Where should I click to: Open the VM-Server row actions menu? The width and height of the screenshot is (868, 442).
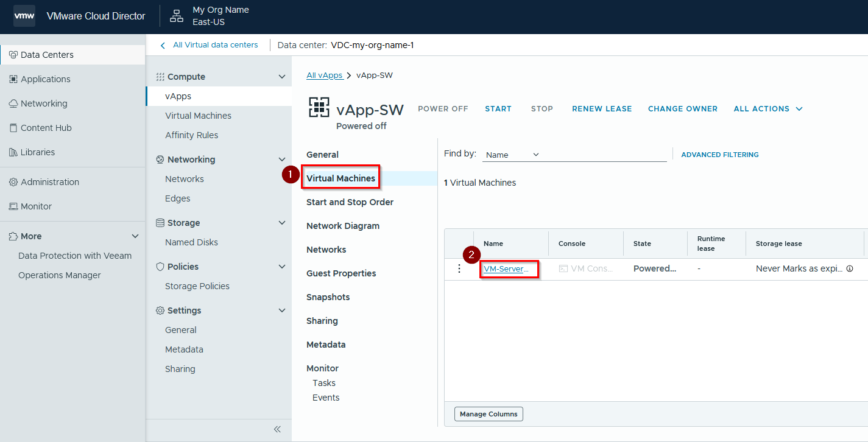(x=459, y=268)
